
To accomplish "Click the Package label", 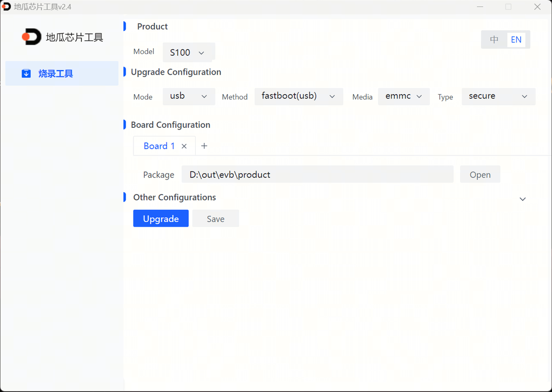I will coord(159,175).
